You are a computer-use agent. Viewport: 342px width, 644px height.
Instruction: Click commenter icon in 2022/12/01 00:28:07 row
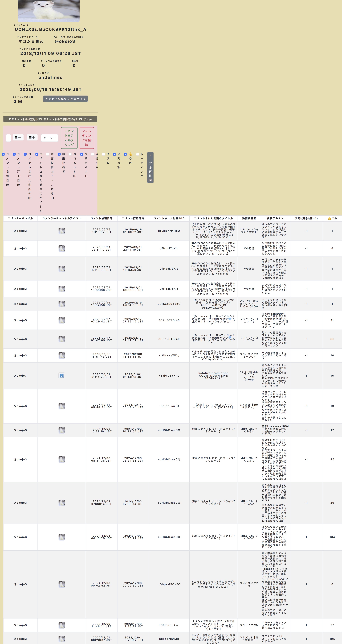62,639
